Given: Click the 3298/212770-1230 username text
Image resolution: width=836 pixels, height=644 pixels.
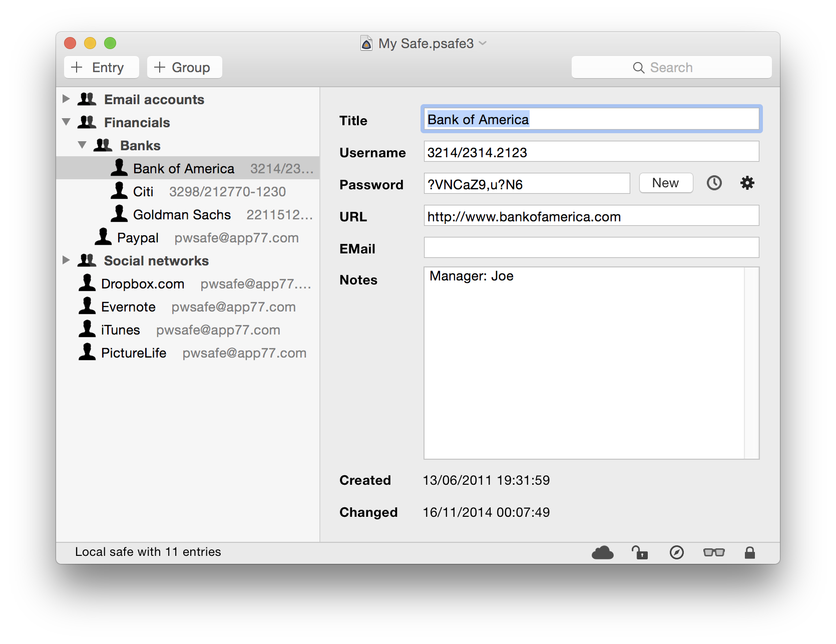Looking at the screenshot, I should click(227, 192).
